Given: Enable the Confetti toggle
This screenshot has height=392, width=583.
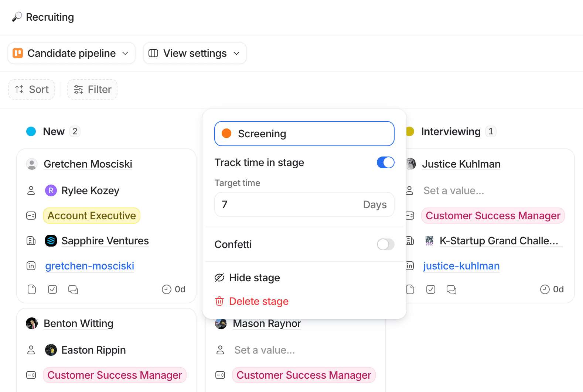Looking at the screenshot, I should tap(385, 244).
